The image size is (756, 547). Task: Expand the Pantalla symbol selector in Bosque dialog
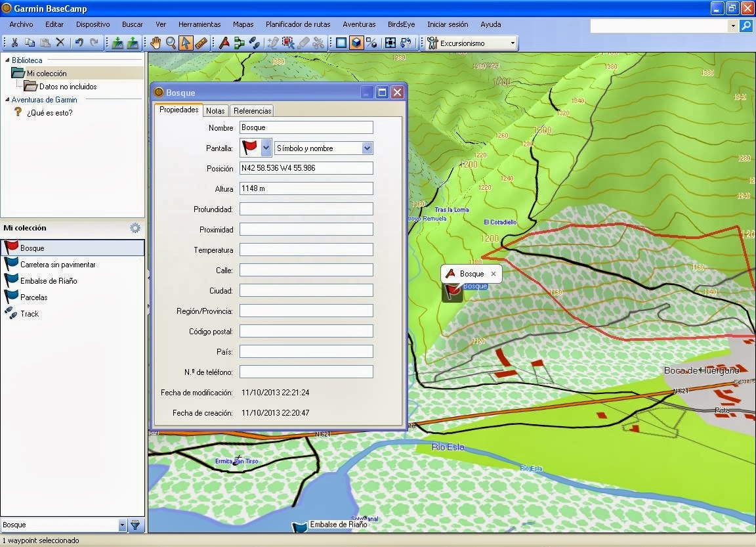tap(264, 147)
